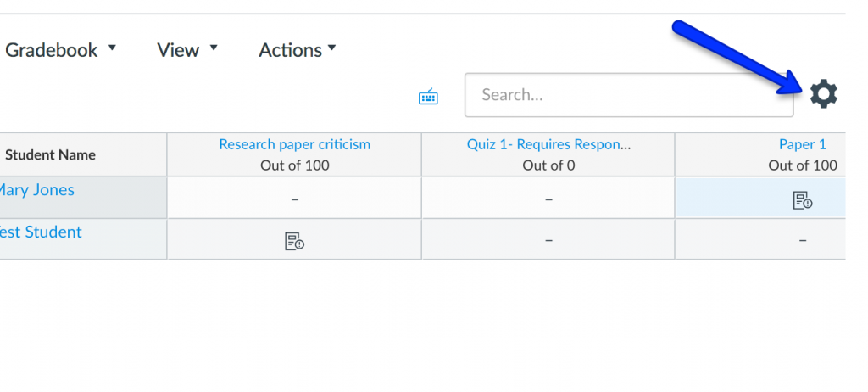Viewport: 868px width, 392px height.
Task: Click the Student Name column header
Action: [50, 154]
